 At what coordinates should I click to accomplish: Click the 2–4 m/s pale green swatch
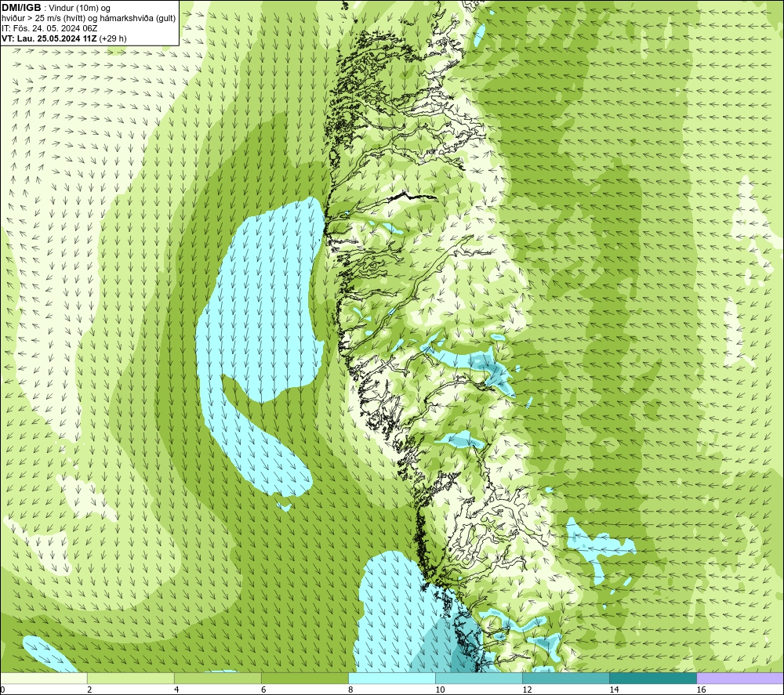tap(130, 678)
